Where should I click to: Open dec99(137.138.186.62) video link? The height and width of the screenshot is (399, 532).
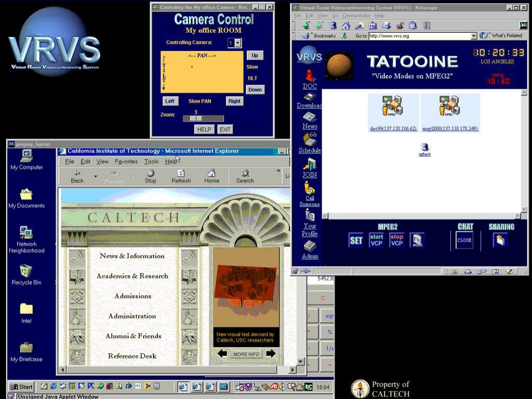(393, 129)
